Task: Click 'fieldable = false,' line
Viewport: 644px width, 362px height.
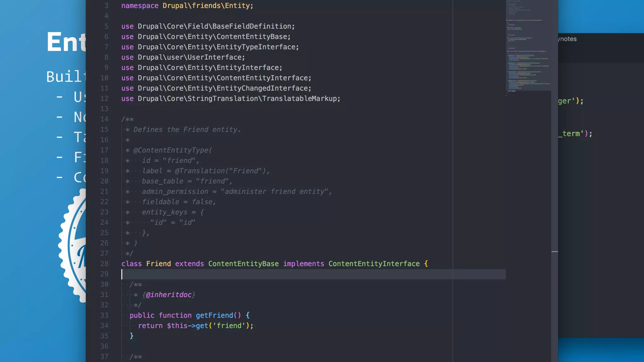Action: click(179, 202)
